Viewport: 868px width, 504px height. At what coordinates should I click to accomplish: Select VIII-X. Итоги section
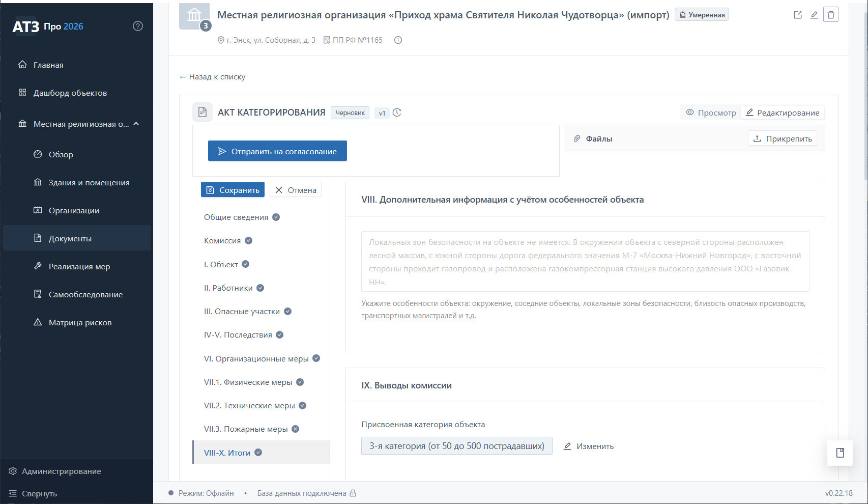(261, 452)
